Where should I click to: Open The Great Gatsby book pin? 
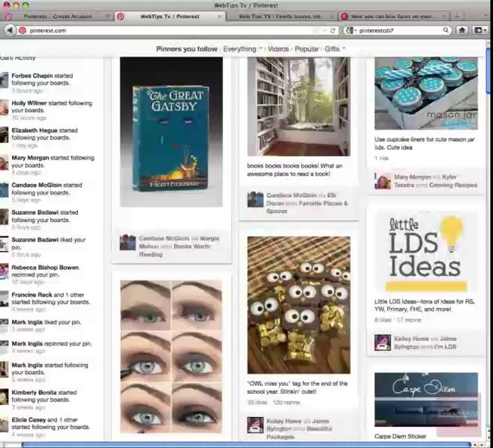point(171,132)
